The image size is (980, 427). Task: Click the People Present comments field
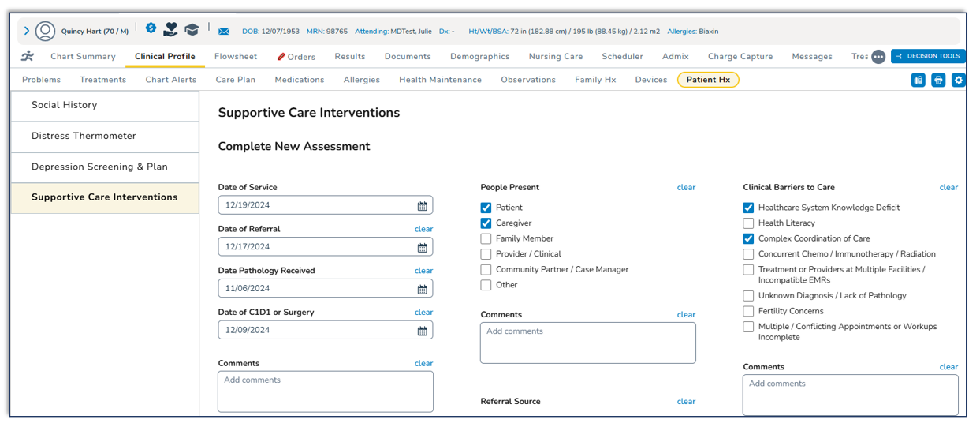(587, 343)
